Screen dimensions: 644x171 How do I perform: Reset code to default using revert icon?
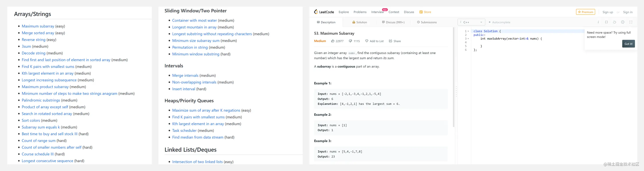pyautogui.click(x=614, y=22)
